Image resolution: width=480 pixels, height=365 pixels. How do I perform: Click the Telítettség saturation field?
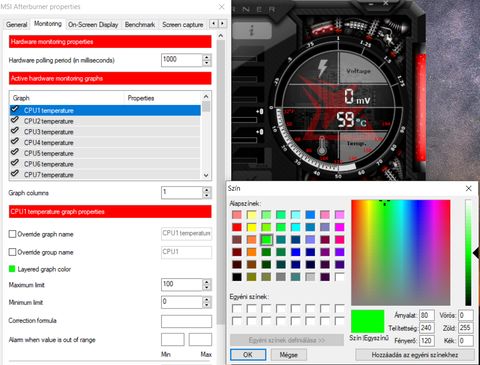(427, 328)
